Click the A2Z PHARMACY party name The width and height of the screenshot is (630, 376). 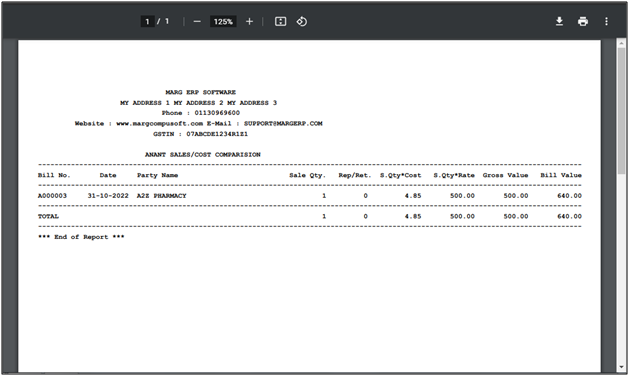(x=162, y=196)
